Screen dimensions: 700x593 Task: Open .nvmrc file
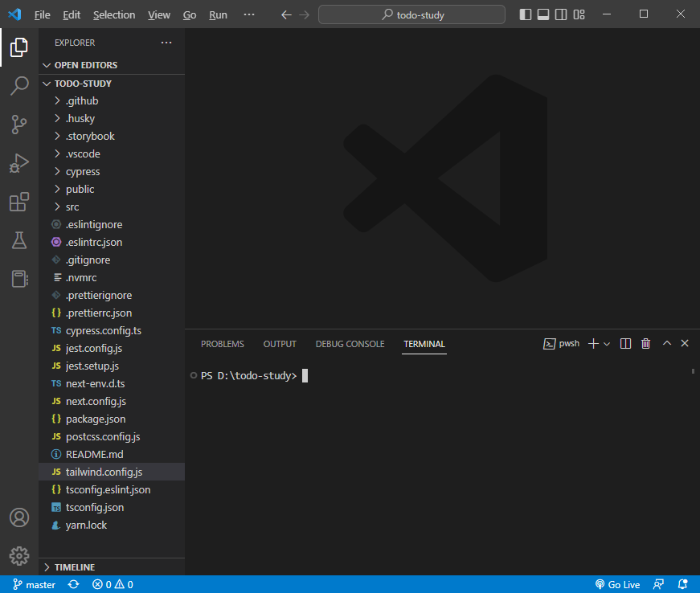click(112, 277)
